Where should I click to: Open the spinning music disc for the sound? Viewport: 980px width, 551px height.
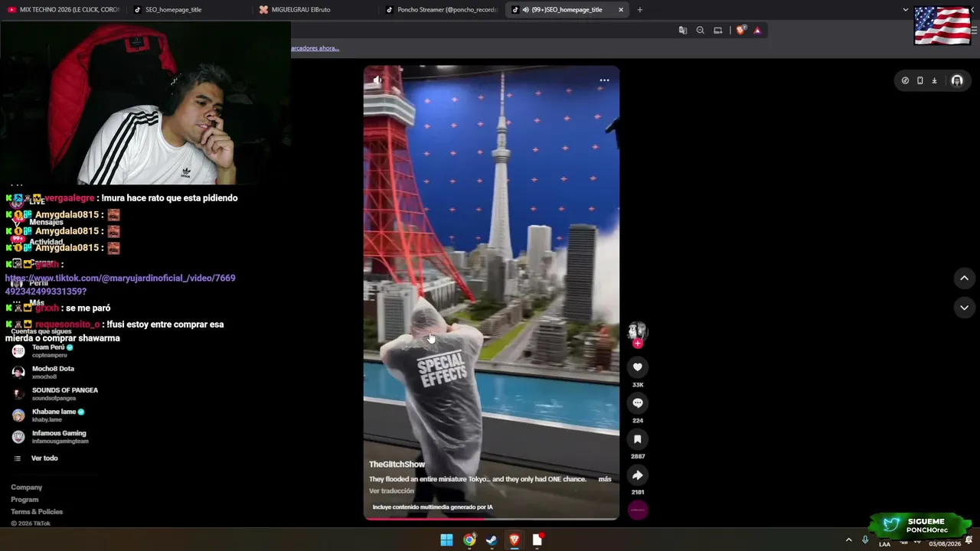pyautogui.click(x=637, y=510)
